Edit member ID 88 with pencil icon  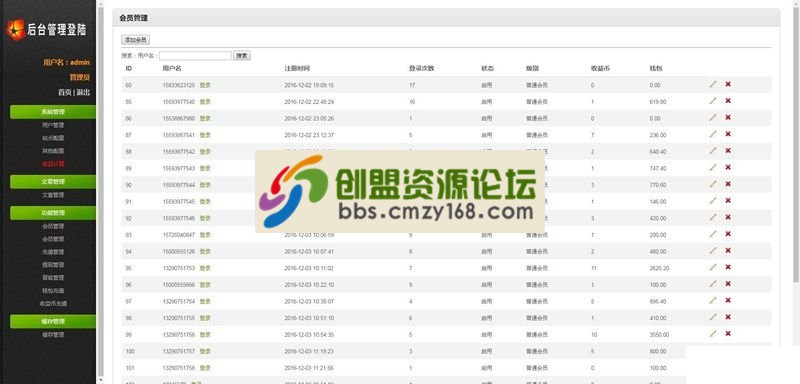point(713,150)
